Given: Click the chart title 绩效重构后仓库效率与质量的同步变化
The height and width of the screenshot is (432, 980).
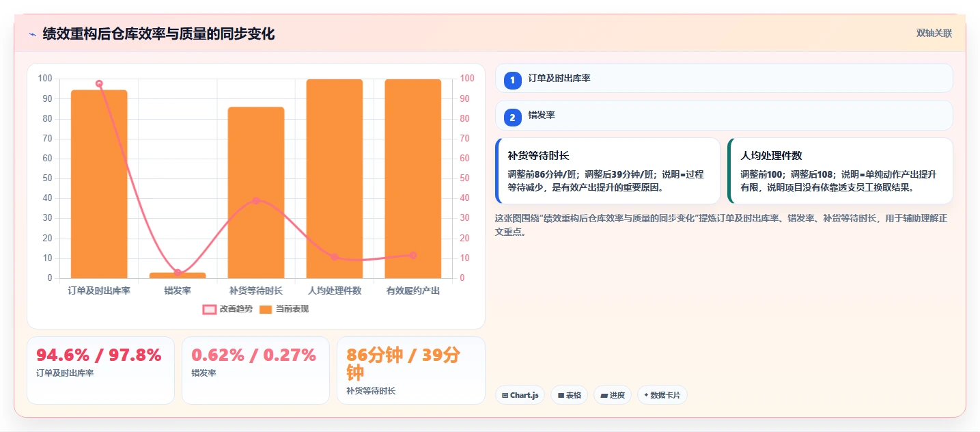Looking at the screenshot, I should pyautogui.click(x=158, y=33).
